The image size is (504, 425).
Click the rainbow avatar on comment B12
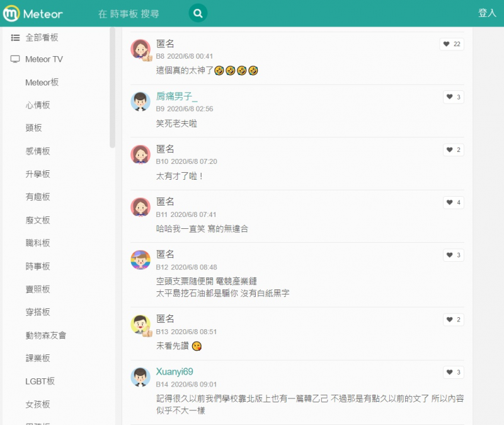click(140, 260)
